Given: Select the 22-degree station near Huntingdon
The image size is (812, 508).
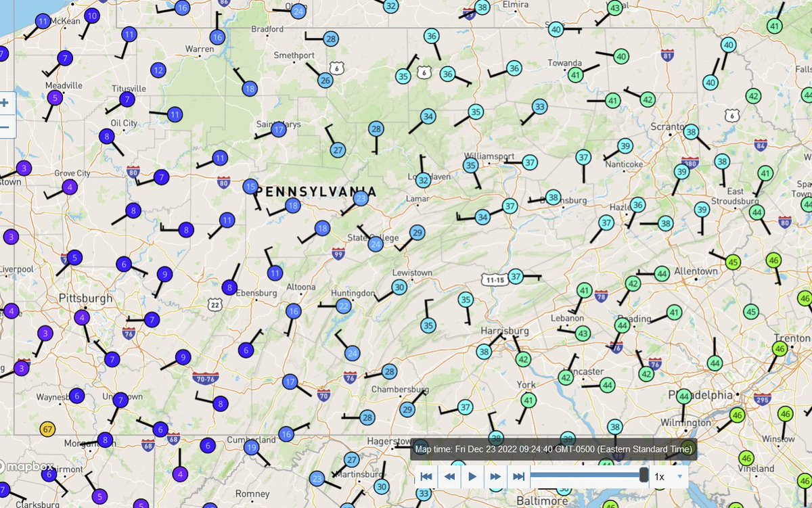Looking at the screenshot, I should pyautogui.click(x=343, y=306).
